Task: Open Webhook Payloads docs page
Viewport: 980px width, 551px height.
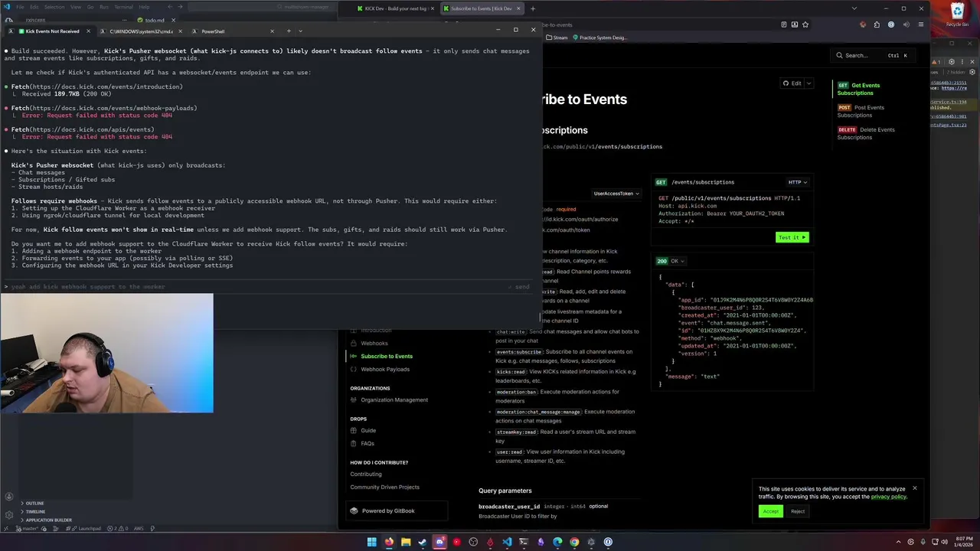Action: click(x=385, y=369)
